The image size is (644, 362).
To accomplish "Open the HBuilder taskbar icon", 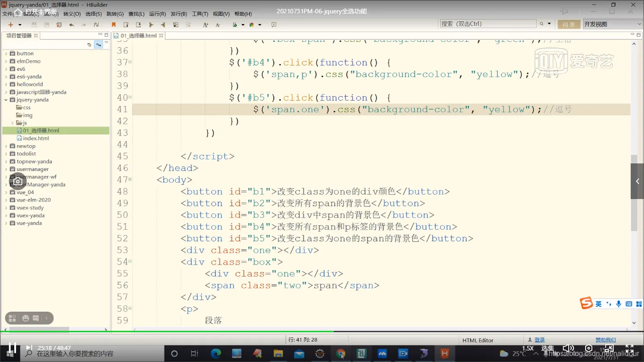I will pyautogui.click(x=444, y=354).
